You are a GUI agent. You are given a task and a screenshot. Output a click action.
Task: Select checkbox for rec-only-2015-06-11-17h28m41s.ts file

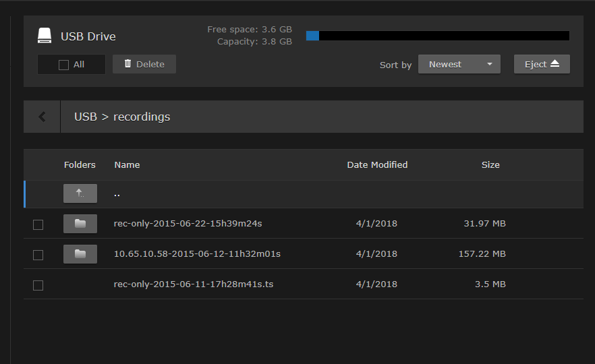[38, 285]
